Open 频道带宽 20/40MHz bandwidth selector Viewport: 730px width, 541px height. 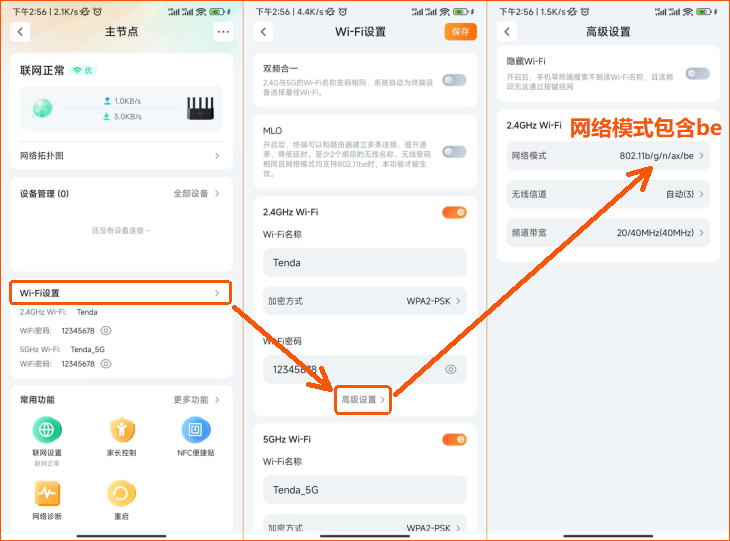608,233
